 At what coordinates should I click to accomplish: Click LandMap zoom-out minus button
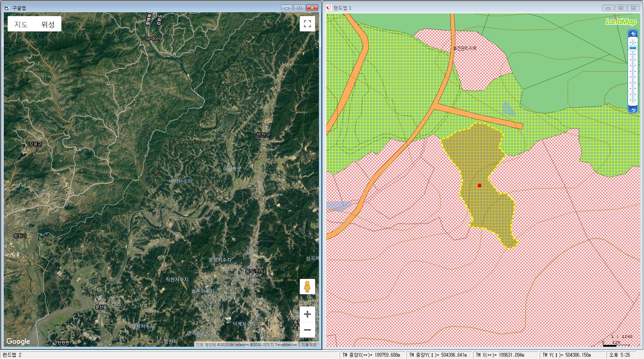point(633,110)
